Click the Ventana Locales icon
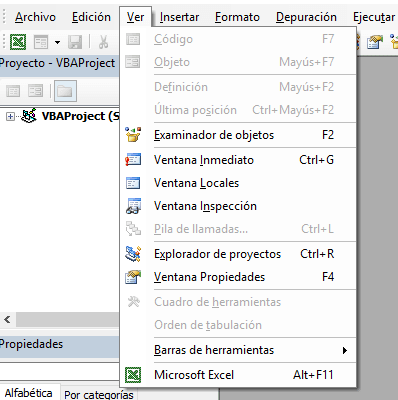Viewport: 398px width, 400px height. click(133, 183)
